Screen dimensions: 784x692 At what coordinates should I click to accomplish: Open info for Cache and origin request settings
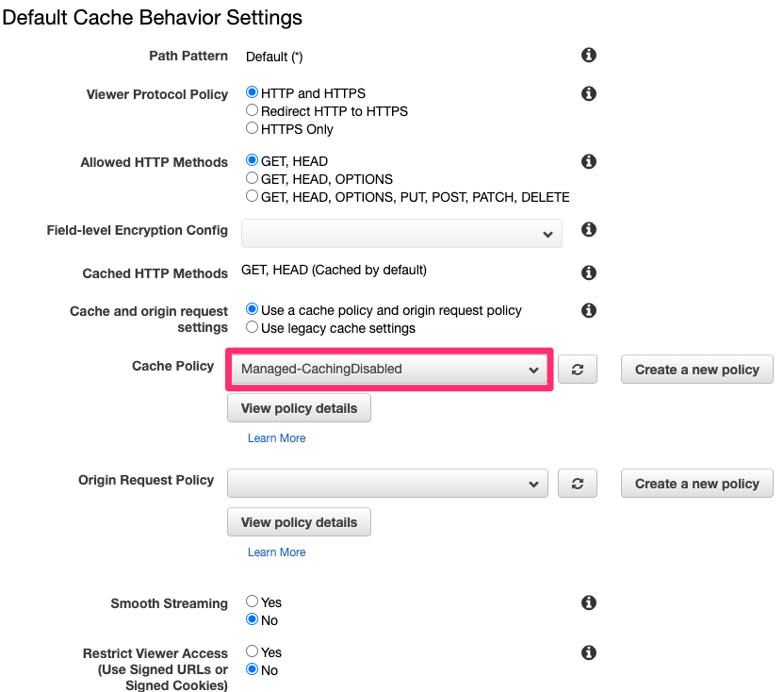589,310
